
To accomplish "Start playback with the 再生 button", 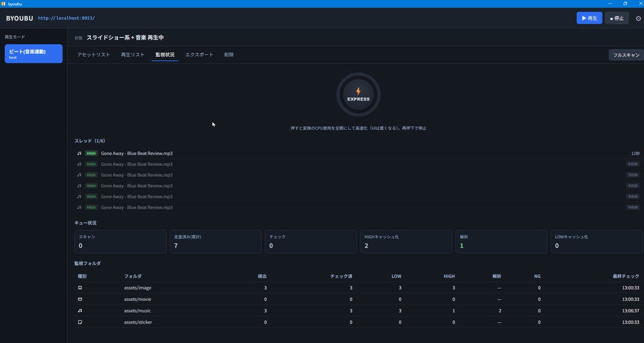I will pyautogui.click(x=589, y=18).
